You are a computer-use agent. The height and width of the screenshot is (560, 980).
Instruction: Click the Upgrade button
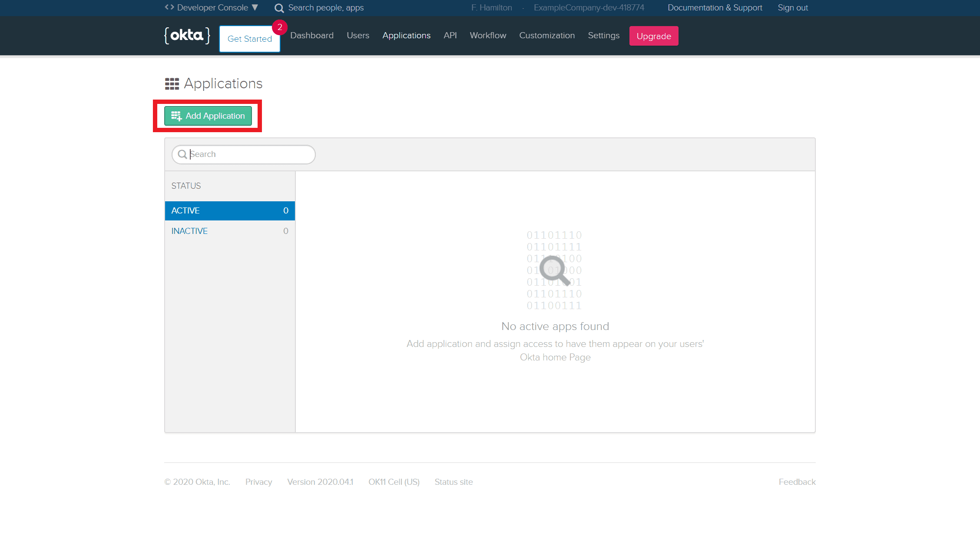point(654,36)
